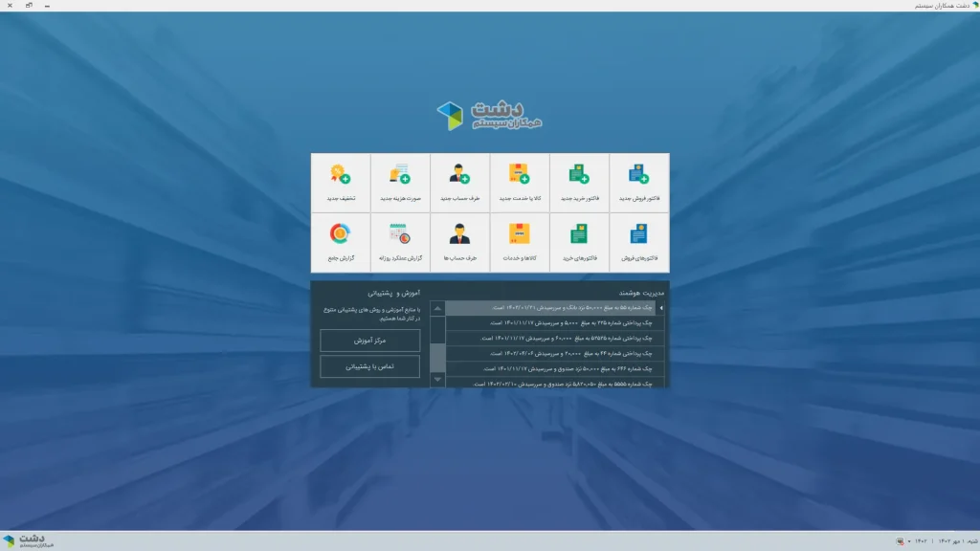Add a new product or service (کالا یا خدمت جدید)
The height and width of the screenshot is (551, 980).
tap(519, 183)
